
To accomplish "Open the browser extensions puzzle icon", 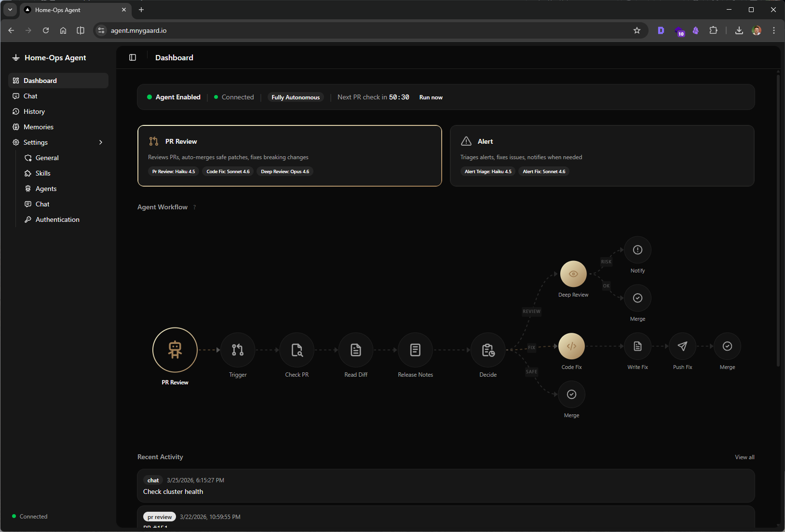I will point(713,30).
